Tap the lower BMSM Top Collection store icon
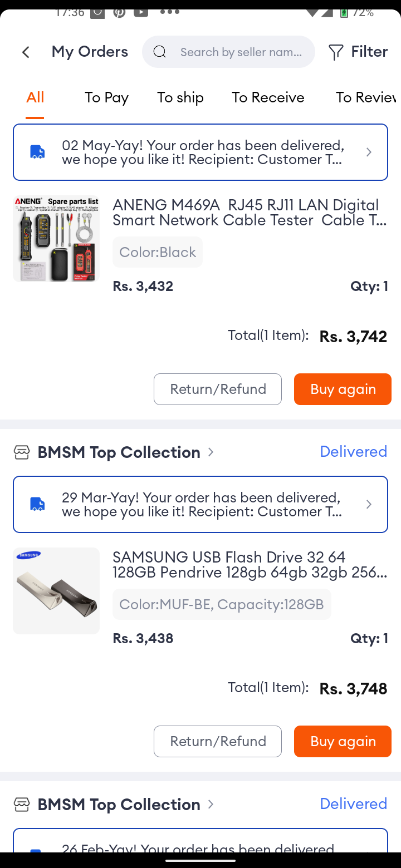This screenshot has width=401, height=868. (x=22, y=805)
